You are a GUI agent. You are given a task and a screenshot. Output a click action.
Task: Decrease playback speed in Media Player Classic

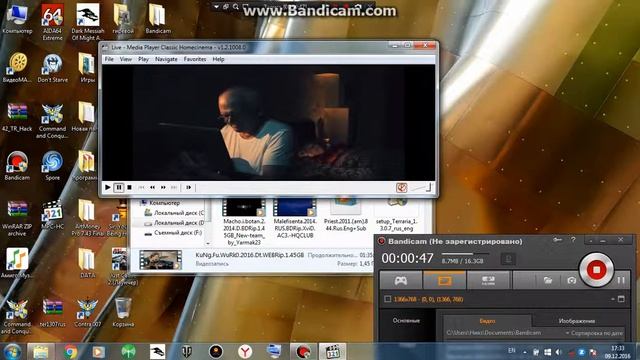(152, 187)
